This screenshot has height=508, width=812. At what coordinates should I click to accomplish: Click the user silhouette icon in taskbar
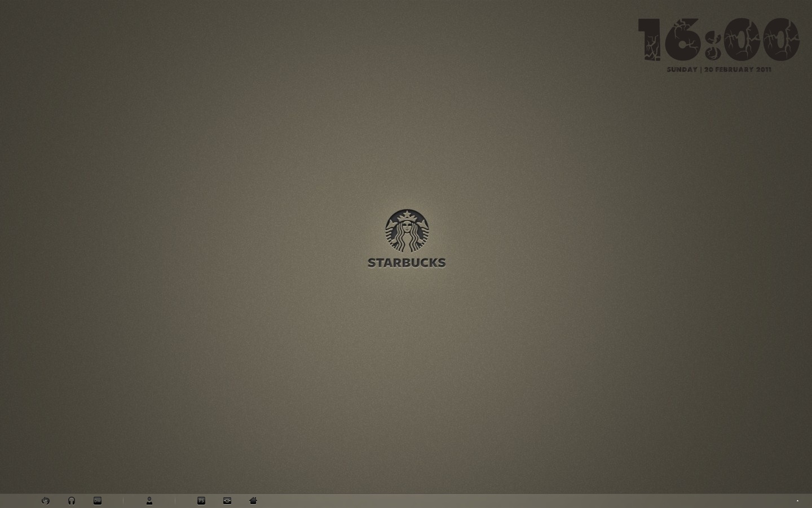pos(149,501)
